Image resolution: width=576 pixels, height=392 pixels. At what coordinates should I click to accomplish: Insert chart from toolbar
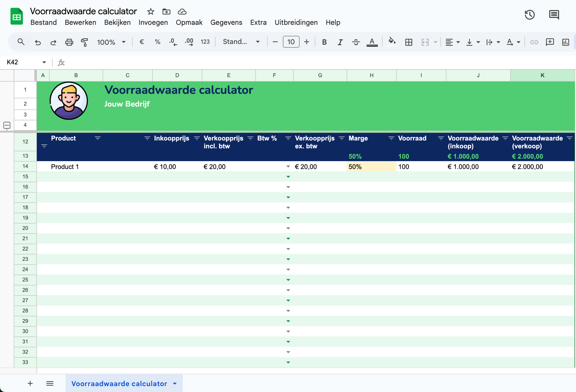point(565,42)
